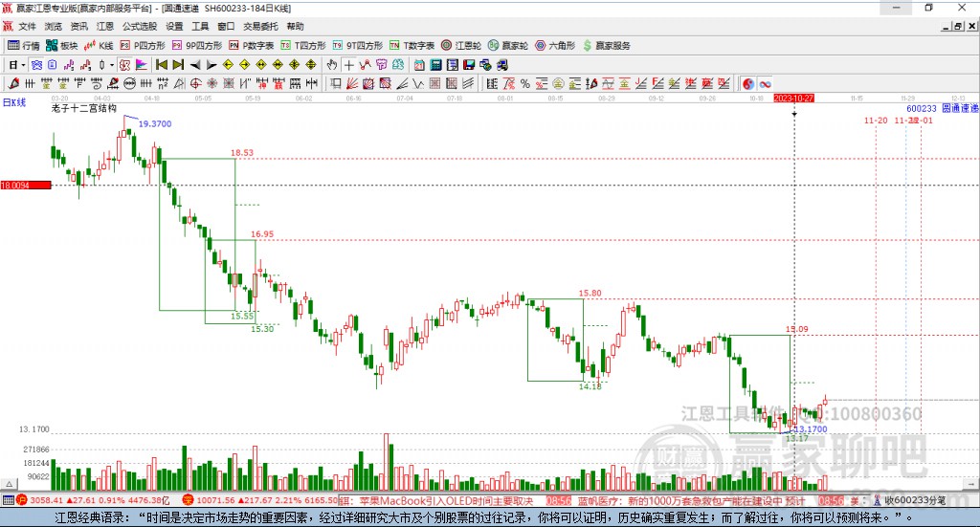Click the truck delivery icon
The image size is (980, 527).
[x=502, y=65]
